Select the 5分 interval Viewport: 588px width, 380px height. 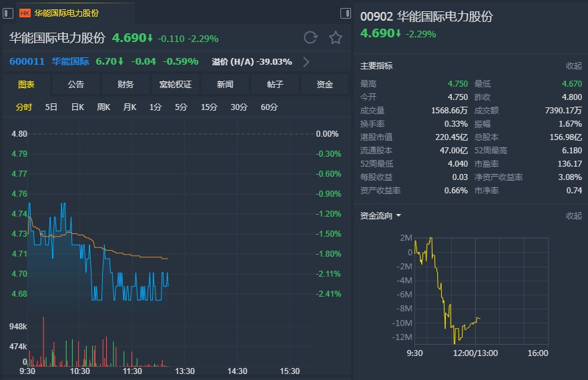[x=181, y=107]
